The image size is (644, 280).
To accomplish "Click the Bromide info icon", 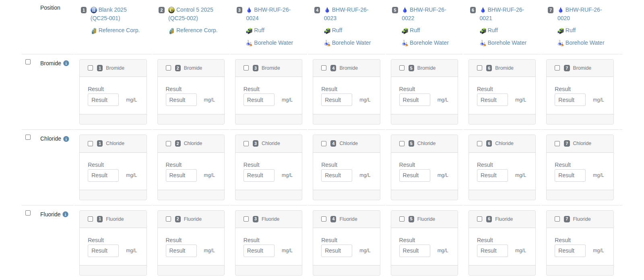I will [66, 63].
